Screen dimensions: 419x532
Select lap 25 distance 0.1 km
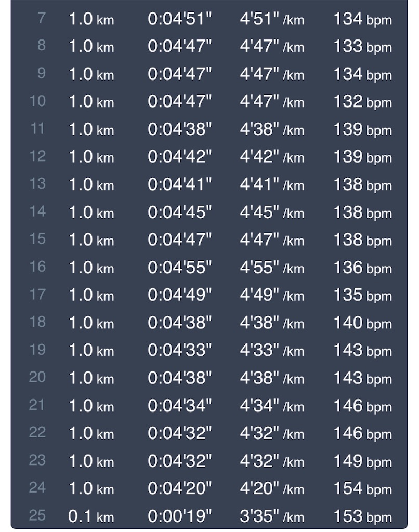(91, 516)
